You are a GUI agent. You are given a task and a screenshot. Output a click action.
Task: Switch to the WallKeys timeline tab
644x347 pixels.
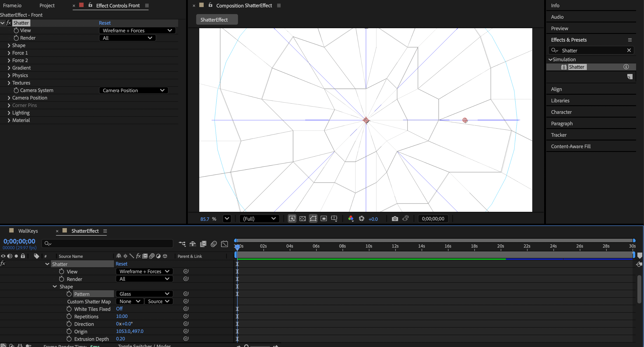pos(28,231)
